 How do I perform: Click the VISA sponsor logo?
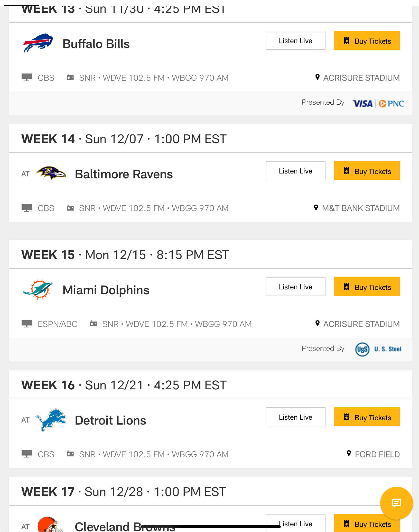363,104
